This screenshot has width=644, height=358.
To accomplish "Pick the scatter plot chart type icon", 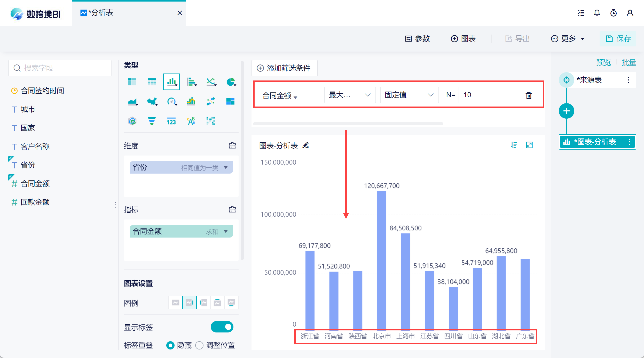I will [210, 101].
